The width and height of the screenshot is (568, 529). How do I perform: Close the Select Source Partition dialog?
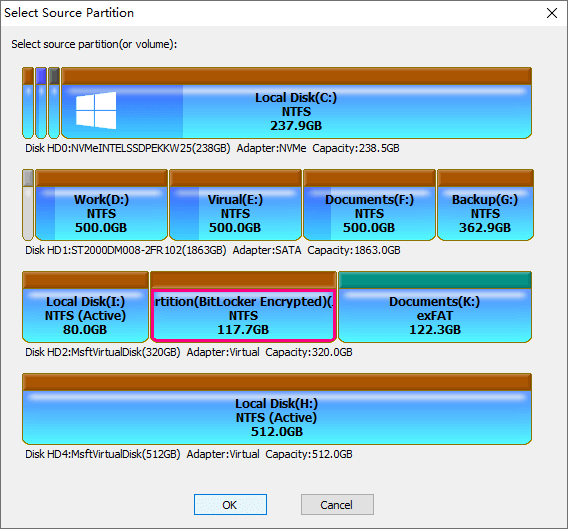pyautogui.click(x=552, y=13)
